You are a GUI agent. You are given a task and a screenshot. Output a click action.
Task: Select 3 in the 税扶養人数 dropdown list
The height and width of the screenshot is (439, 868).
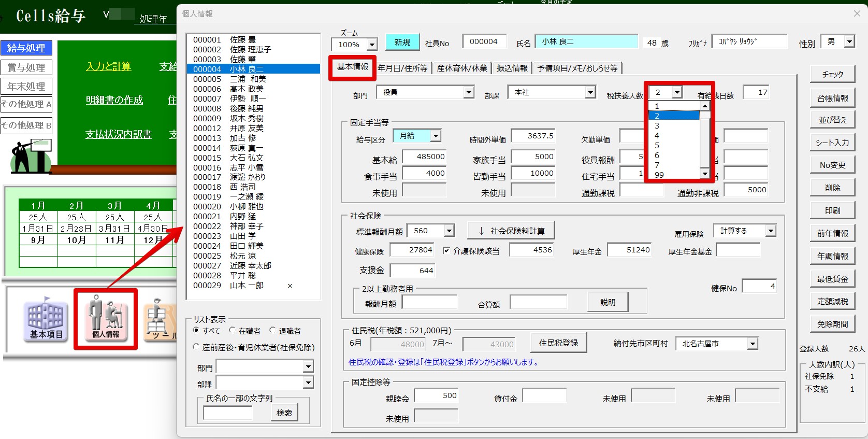pyautogui.click(x=674, y=125)
